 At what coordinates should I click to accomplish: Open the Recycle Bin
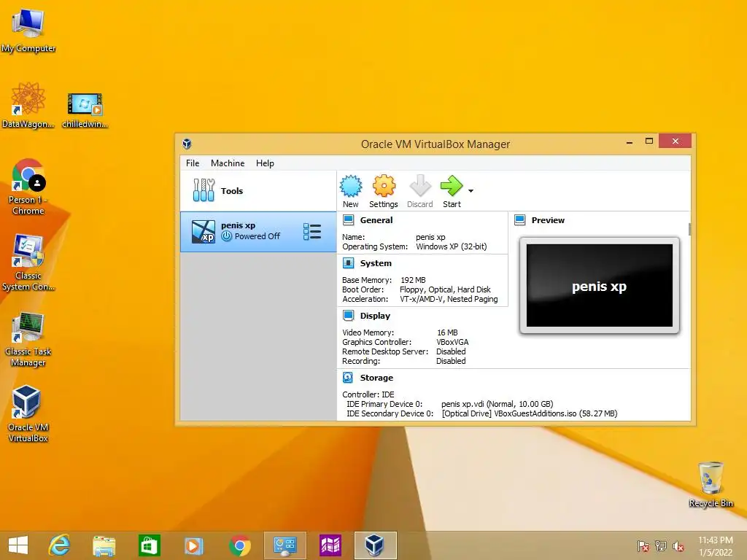[x=711, y=484]
